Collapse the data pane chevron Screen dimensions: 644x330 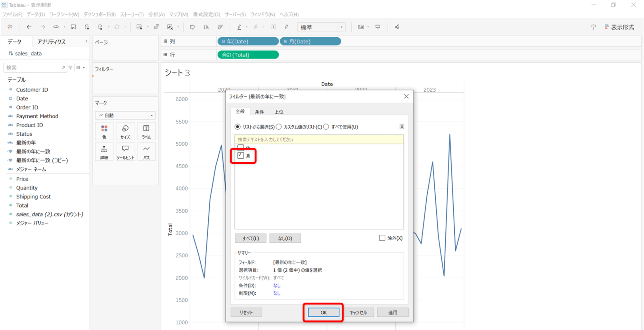tap(86, 41)
